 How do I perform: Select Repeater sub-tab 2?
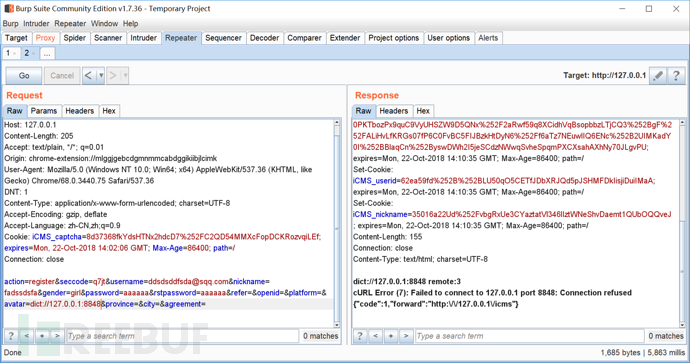(29, 53)
